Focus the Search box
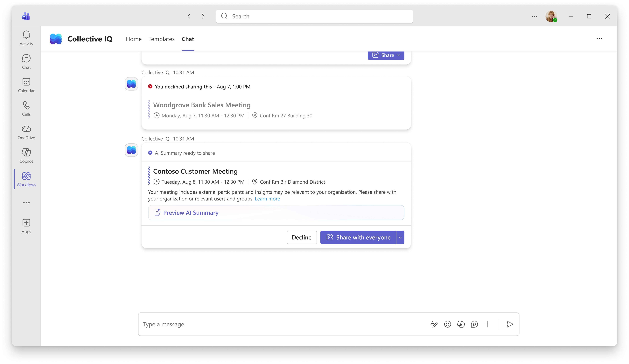This screenshot has width=629, height=364. point(314,16)
